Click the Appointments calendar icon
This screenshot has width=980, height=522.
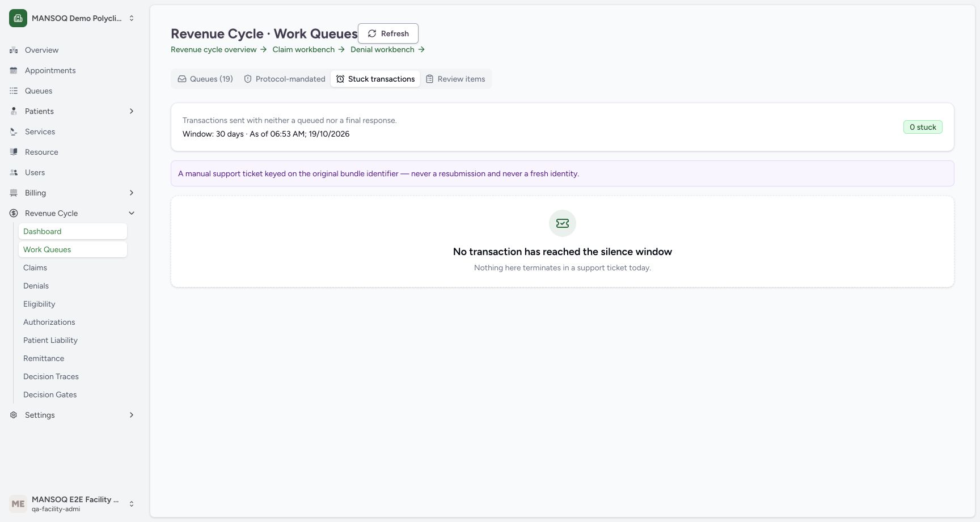pyautogui.click(x=14, y=70)
